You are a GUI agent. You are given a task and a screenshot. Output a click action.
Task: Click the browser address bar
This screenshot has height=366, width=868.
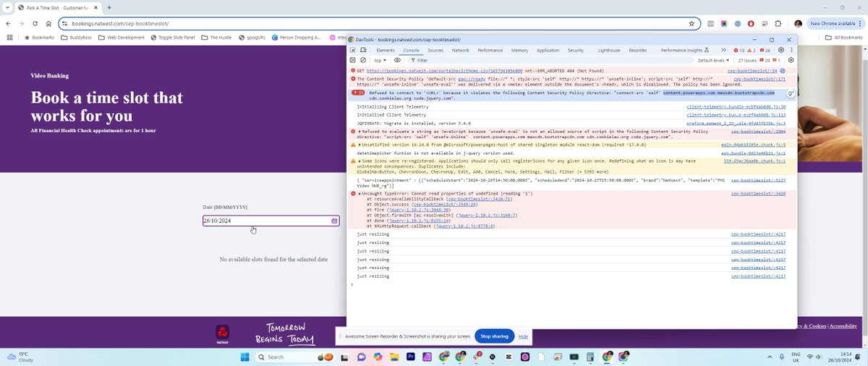click(379, 23)
